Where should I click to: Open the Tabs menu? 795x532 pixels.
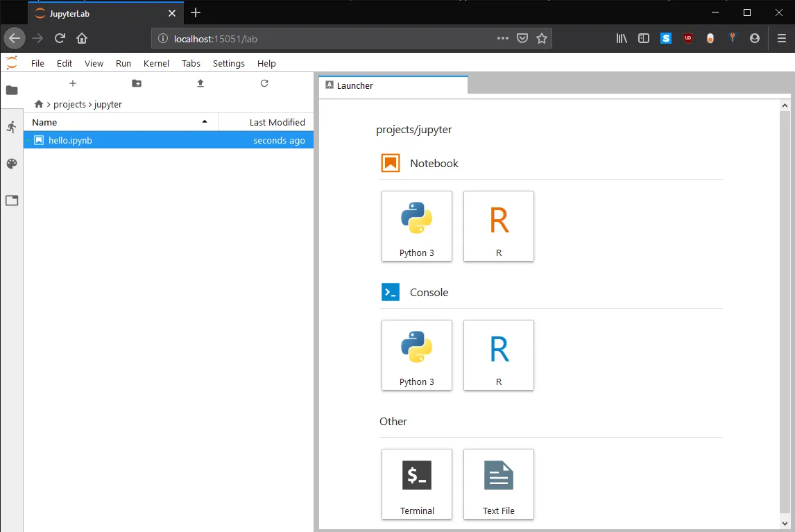(191, 63)
